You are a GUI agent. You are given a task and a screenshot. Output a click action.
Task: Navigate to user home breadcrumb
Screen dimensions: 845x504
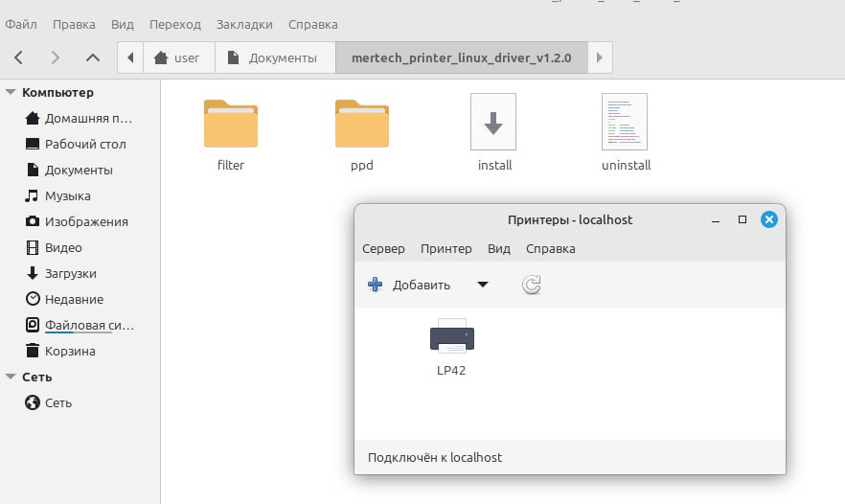[x=178, y=57]
